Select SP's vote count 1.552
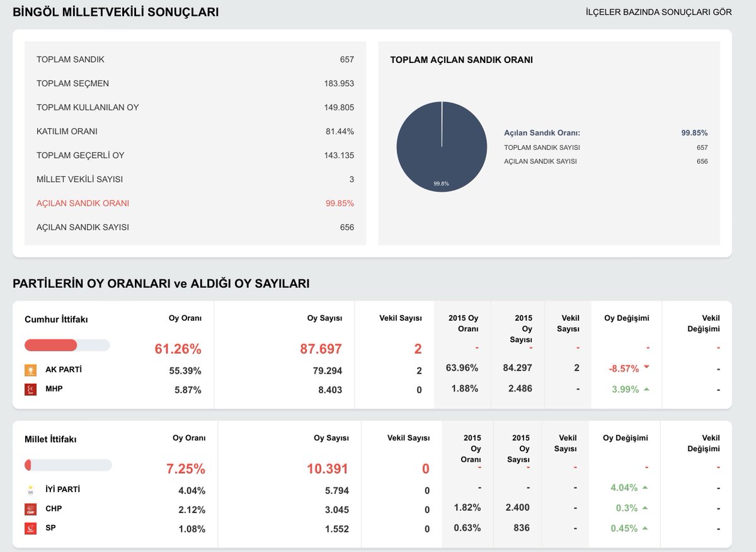Viewport: 756px width, 552px height. click(336, 529)
